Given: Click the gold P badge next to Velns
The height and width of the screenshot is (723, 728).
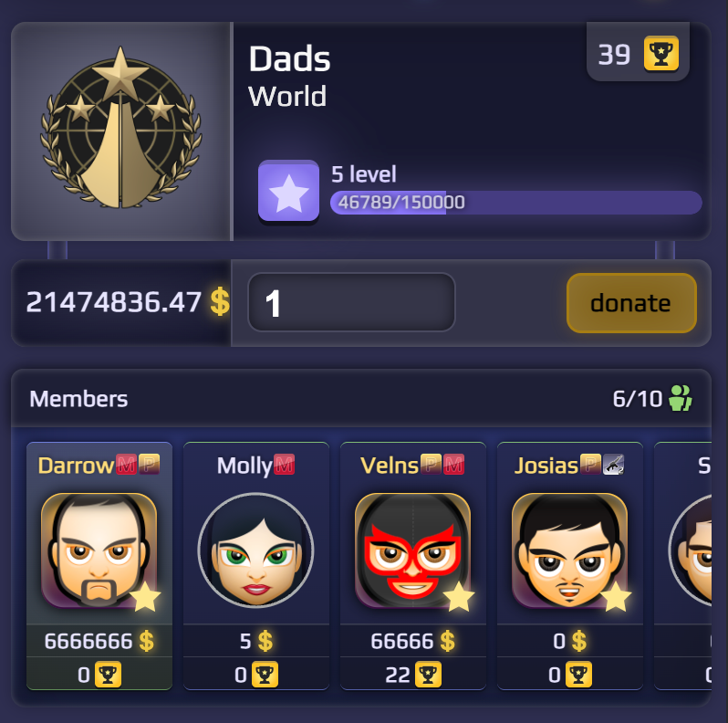Looking at the screenshot, I should pos(431,464).
